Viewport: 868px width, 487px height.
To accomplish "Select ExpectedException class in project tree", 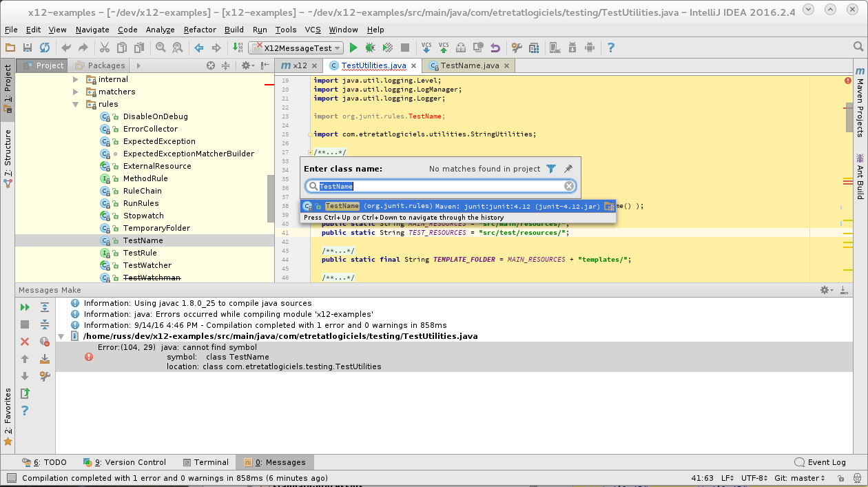I will coord(159,141).
